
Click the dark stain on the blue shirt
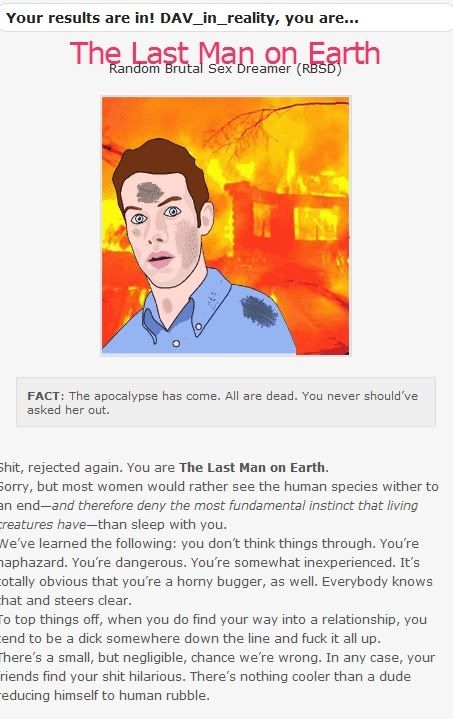[259, 311]
